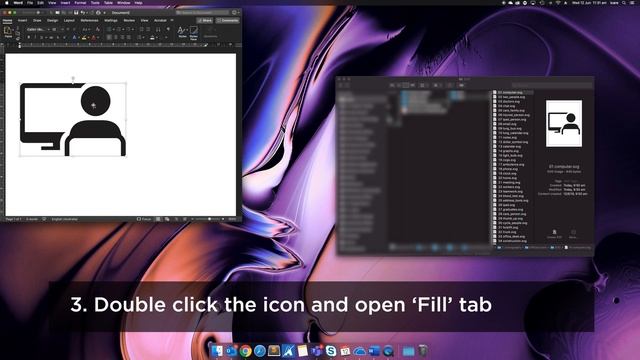Click the Save icon in Word title bar

76,13
